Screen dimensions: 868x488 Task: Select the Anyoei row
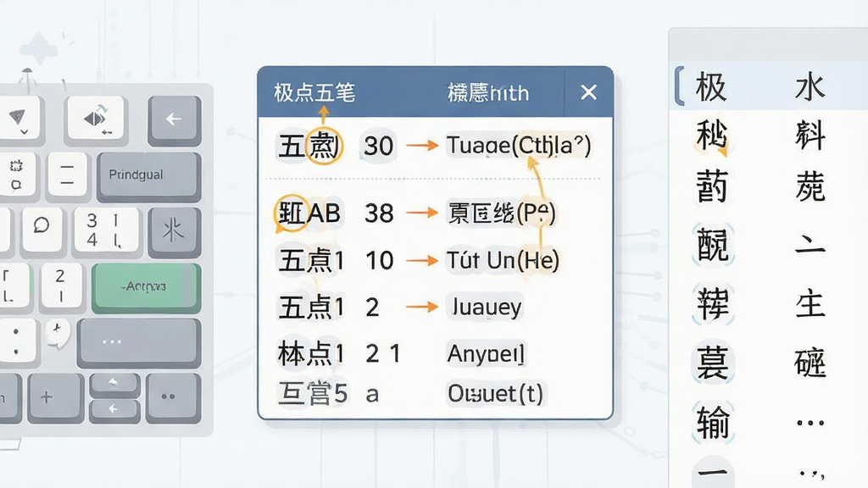tap(435, 353)
